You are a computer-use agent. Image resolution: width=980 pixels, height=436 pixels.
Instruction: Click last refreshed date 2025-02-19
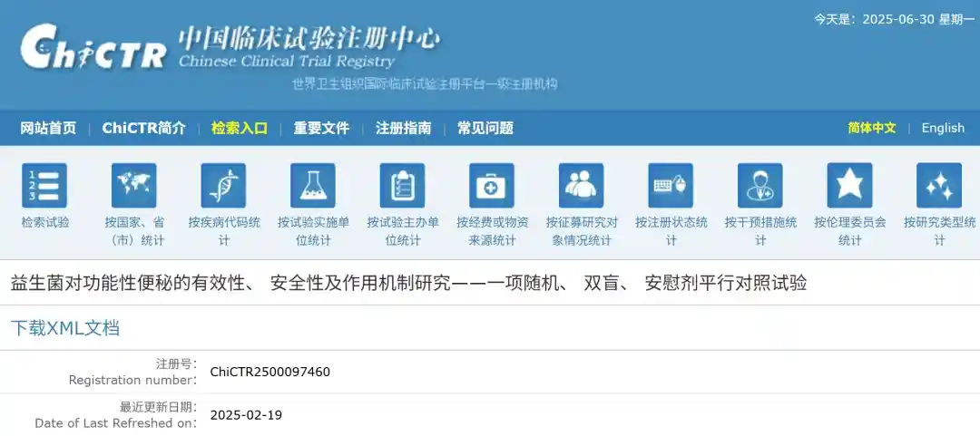246,415
